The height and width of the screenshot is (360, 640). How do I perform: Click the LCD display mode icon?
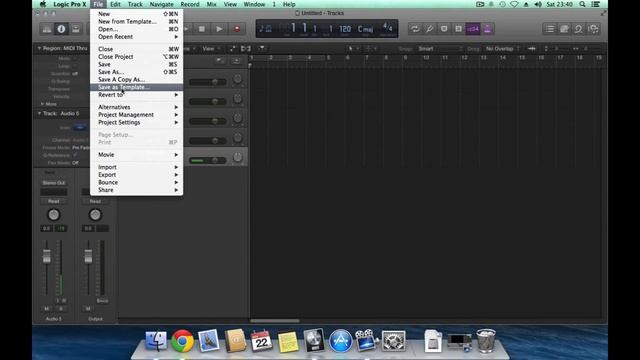pyautogui.click(x=266, y=29)
